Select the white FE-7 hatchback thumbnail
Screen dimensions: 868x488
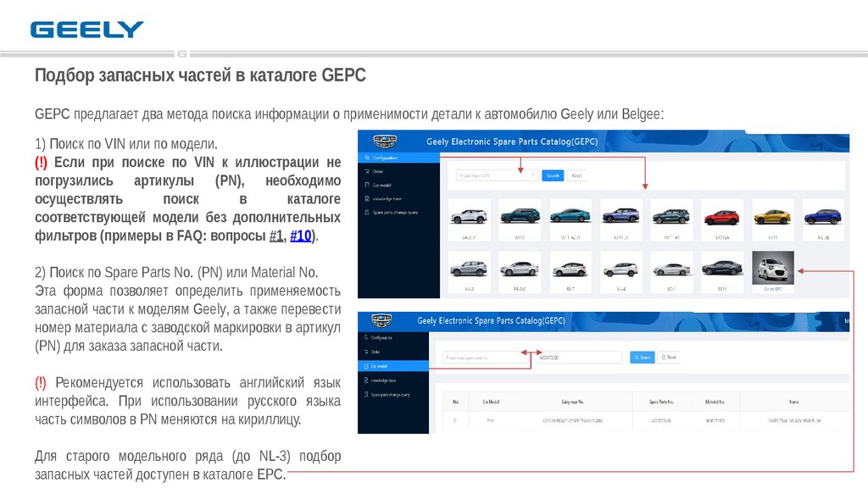click(570, 269)
